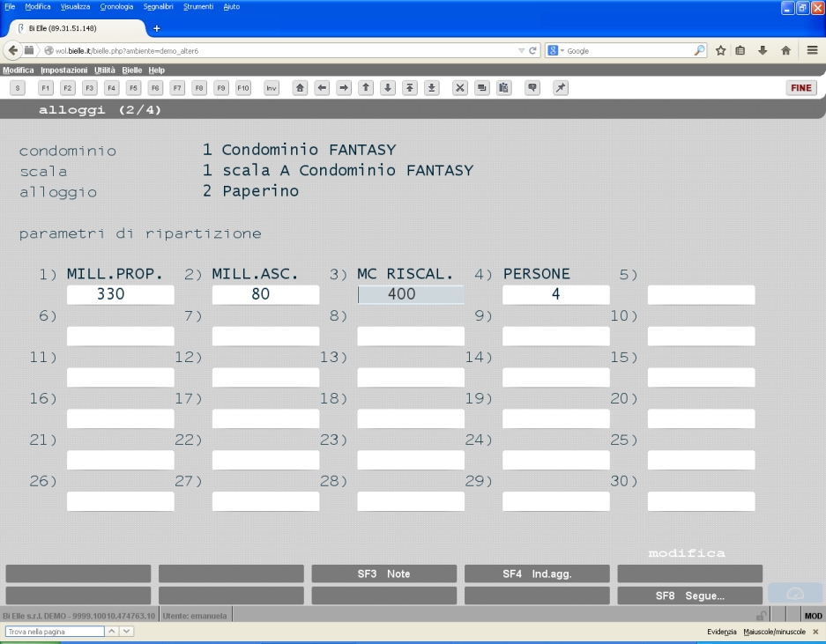
Task: Click the F6 function key button
Action: coord(155,88)
